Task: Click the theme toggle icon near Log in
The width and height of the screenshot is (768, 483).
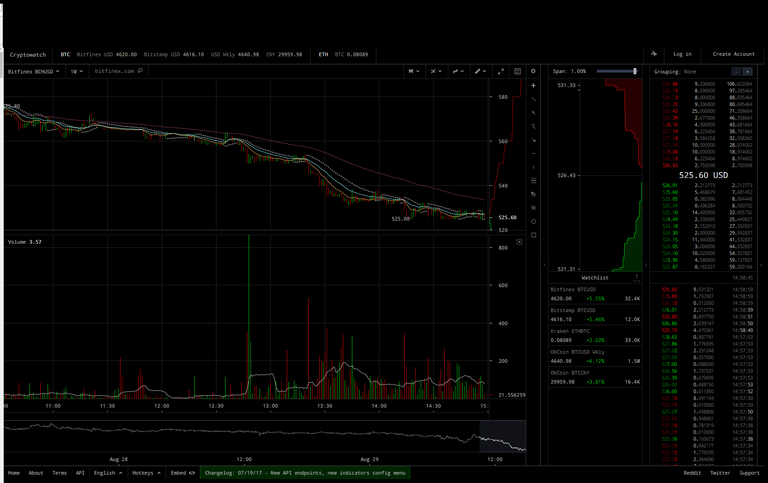Action: click(654, 54)
